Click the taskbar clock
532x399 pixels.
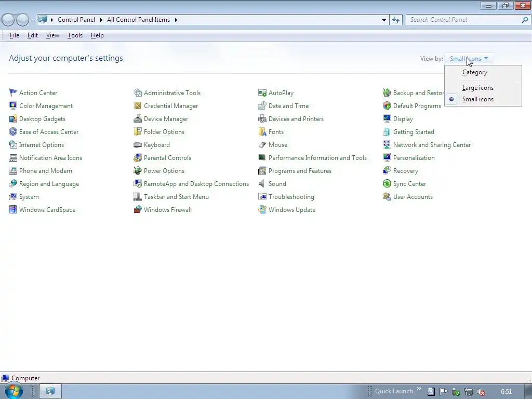[506, 392]
